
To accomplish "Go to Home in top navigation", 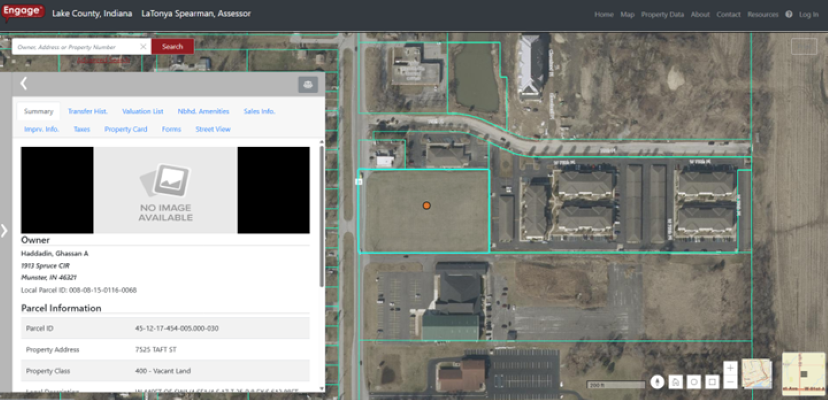I will (604, 14).
